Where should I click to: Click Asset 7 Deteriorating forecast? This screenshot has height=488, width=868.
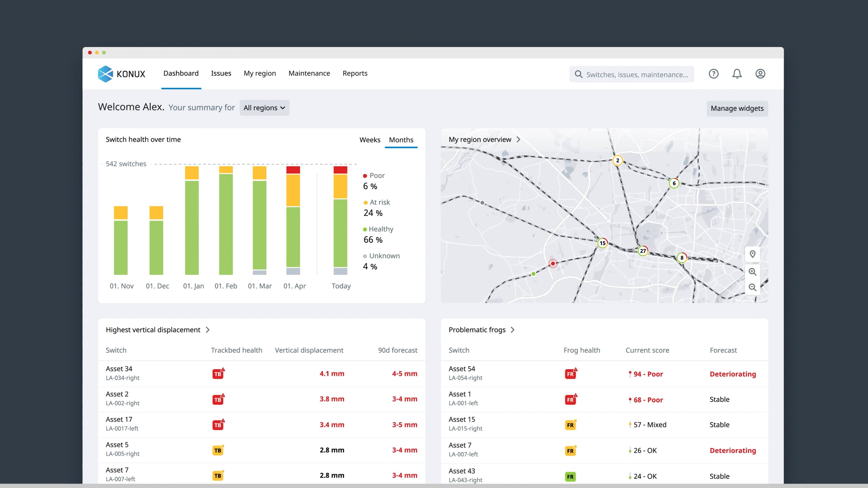[733, 450]
